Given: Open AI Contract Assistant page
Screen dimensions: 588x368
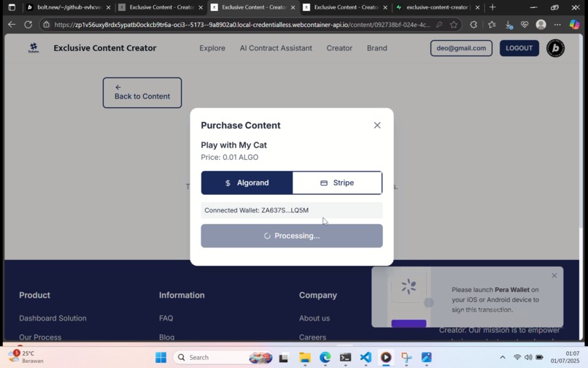Looking at the screenshot, I should coord(276,48).
